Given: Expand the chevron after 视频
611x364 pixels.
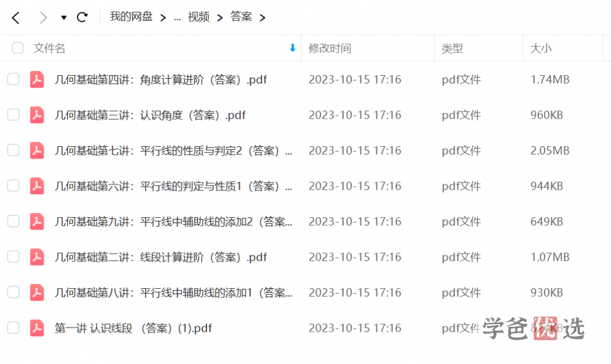Looking at the screenshot, I should [x=220, y=17].
